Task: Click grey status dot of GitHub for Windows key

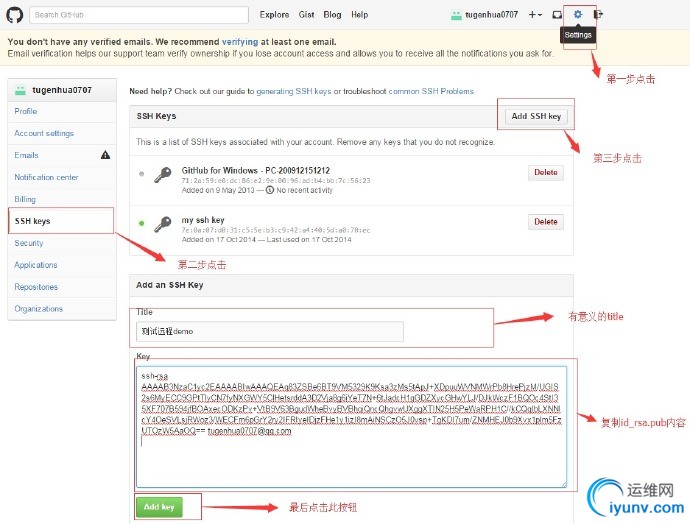Action: click(141, 174)
